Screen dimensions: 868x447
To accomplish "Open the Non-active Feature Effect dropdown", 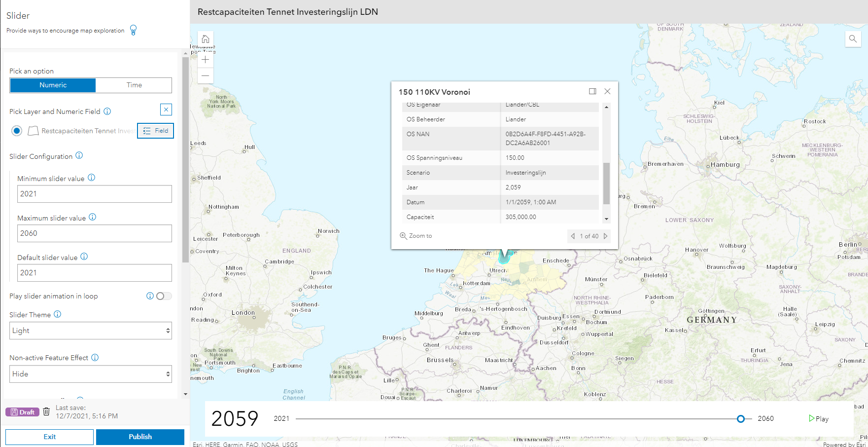I will click(90, 373).
